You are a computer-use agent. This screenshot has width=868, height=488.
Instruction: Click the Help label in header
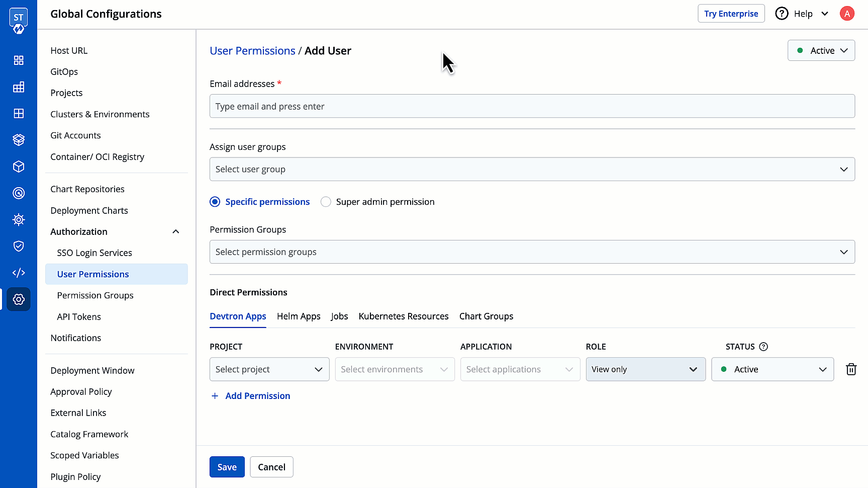tap(803, 14)
